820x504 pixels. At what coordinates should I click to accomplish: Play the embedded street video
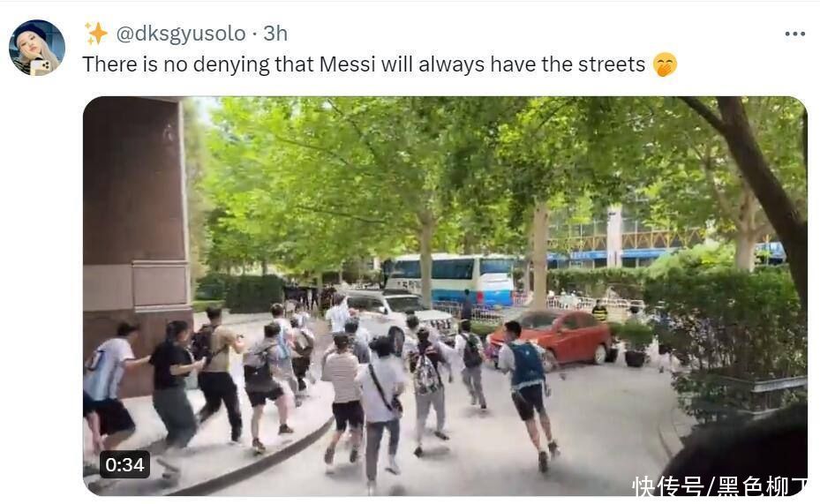coord(445,296)
